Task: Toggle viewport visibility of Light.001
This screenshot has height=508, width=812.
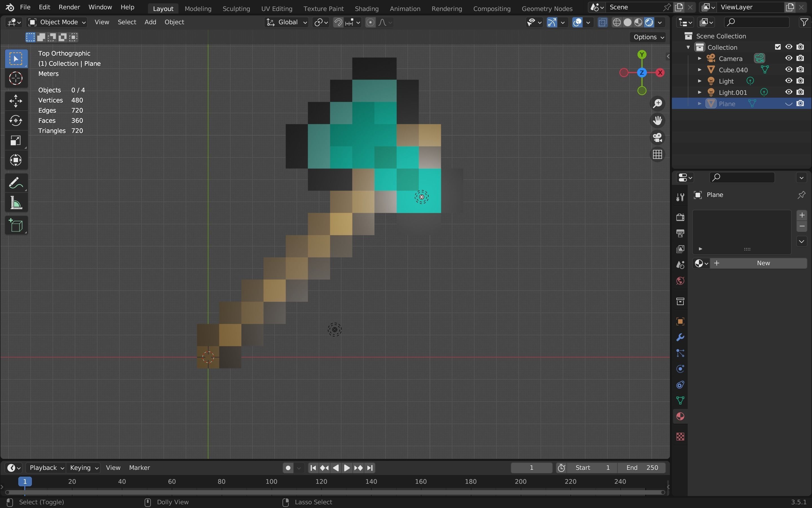Action: pyautogui.click(x=789, y=92)
